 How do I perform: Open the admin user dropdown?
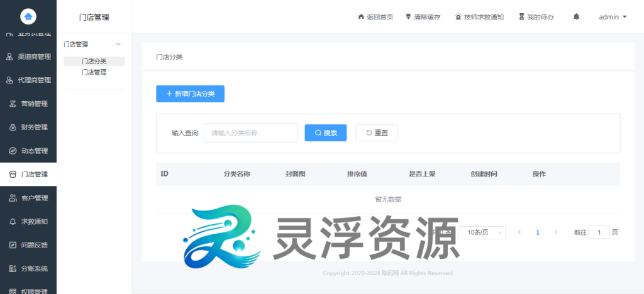point(613,17)
